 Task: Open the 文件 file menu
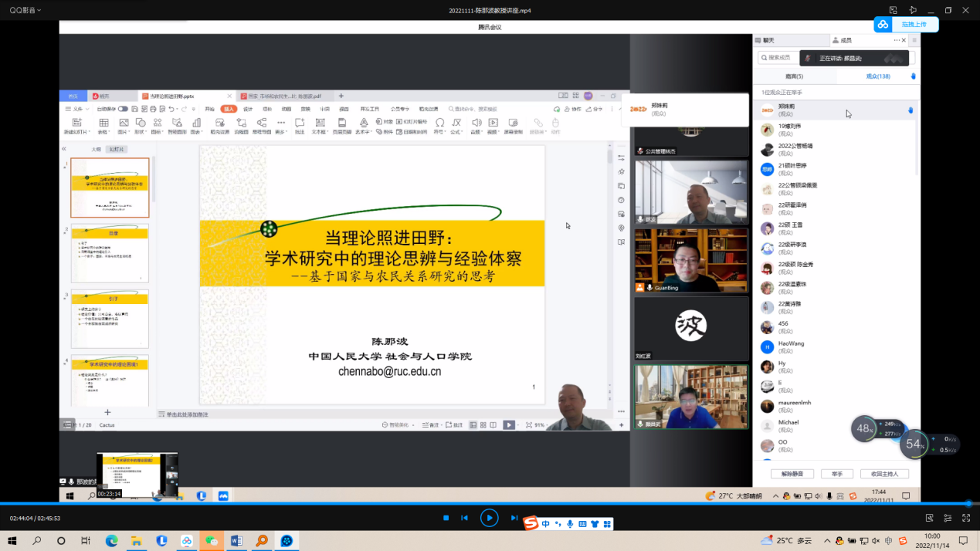[x=76, y=109]
